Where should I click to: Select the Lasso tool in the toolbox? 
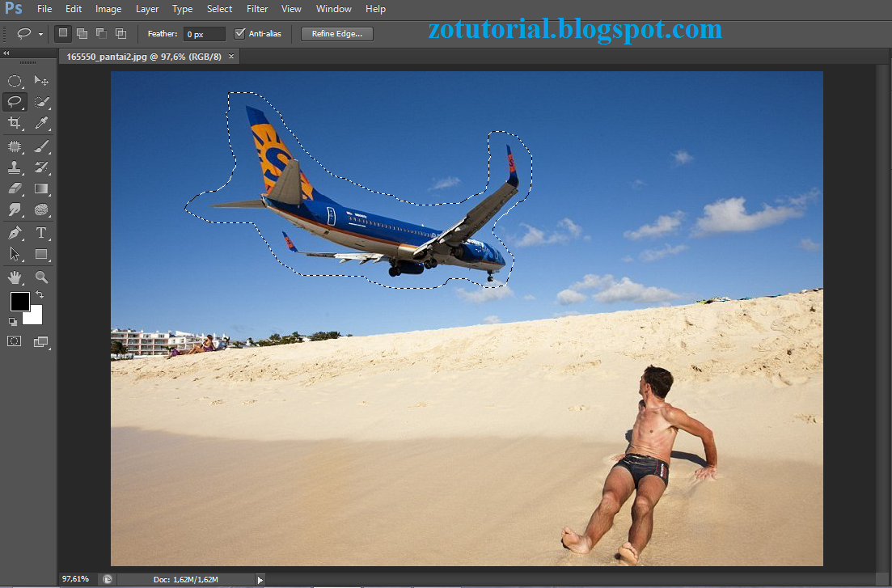click(15, 102)
